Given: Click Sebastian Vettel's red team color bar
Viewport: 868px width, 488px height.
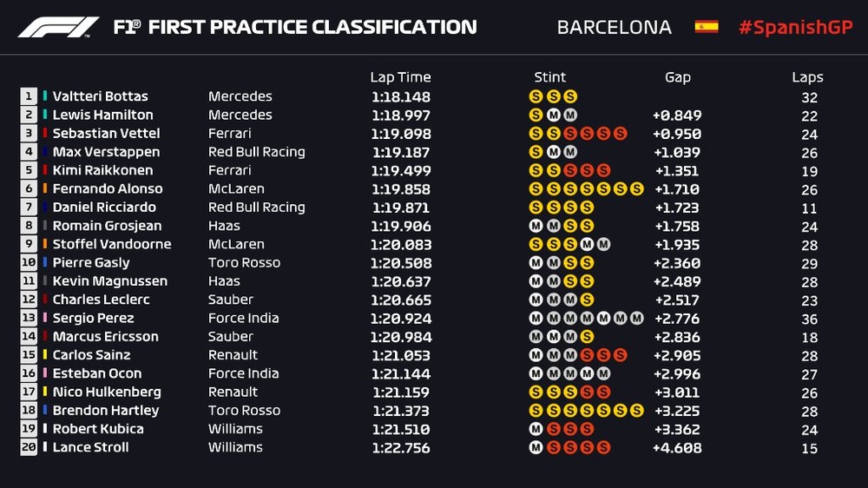Looking at the screenshot, I should 45,134.
